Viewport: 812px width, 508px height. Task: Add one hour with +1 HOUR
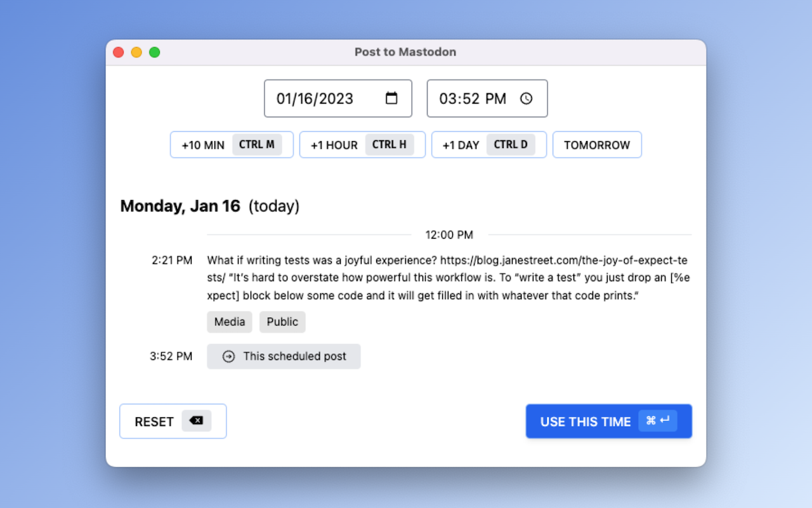point(362,145)
